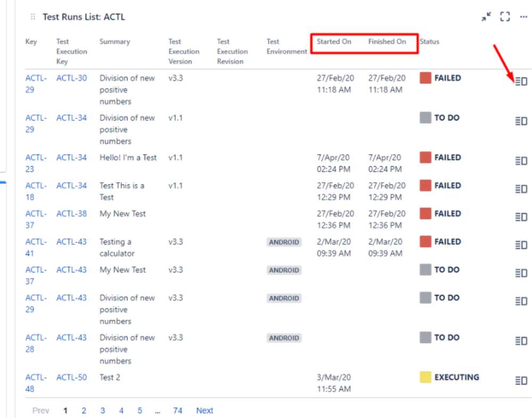532x418 pixels.
Task: Click the gadget drag handle next to title
Action: [x=33, y=17]
